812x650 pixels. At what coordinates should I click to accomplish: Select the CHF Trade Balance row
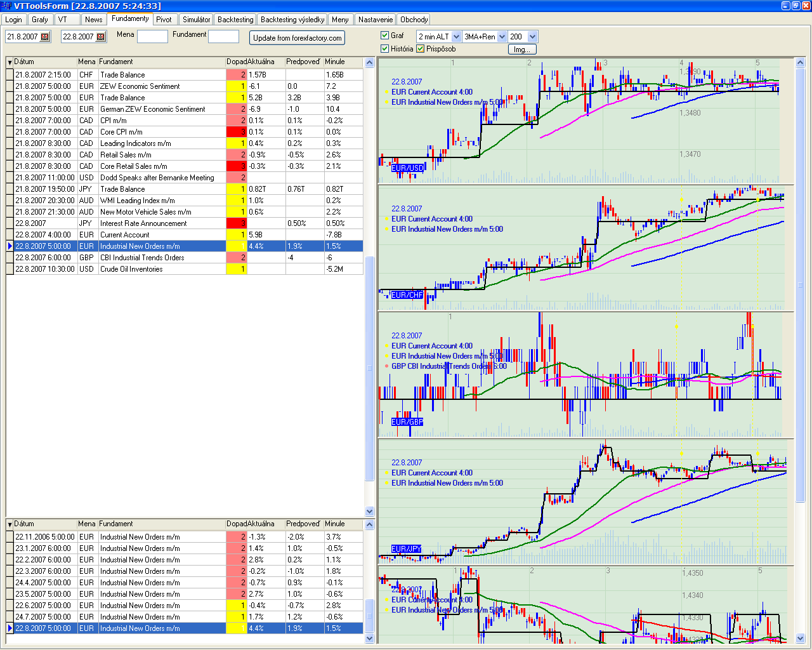[x=185, y=75]
